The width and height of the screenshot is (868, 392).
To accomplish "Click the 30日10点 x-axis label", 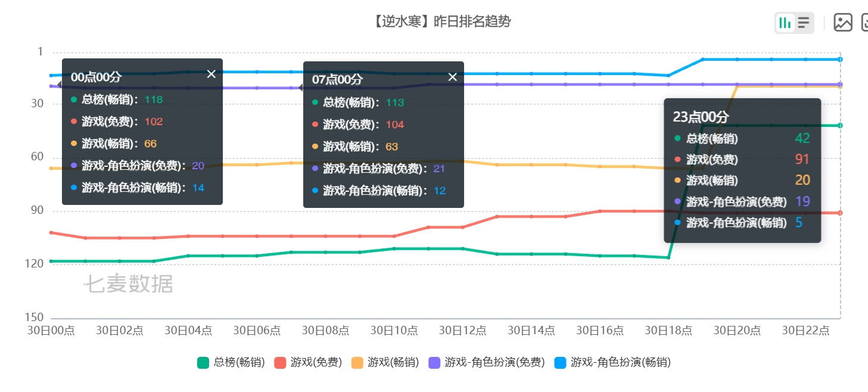I will tap(394, 331).
